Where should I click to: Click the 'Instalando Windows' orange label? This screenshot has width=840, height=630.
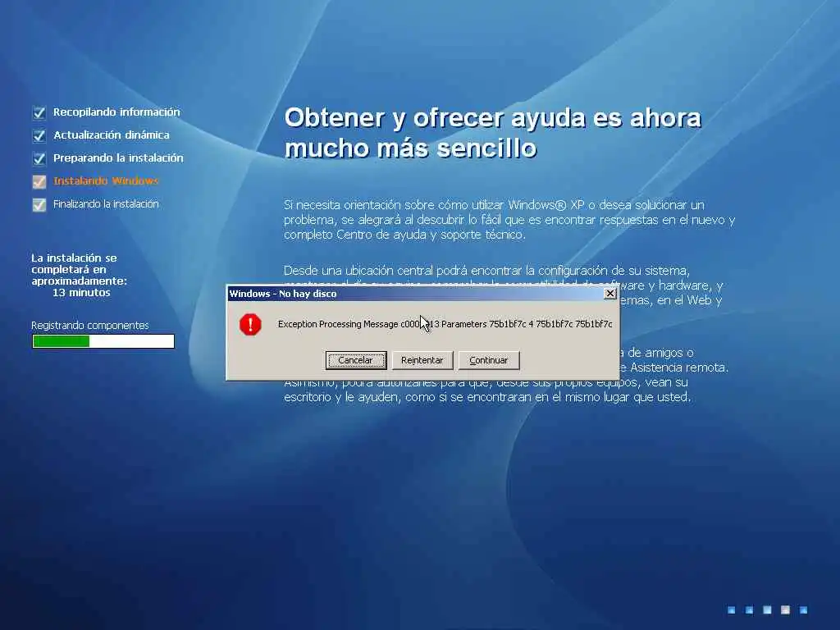click(106, 181)
